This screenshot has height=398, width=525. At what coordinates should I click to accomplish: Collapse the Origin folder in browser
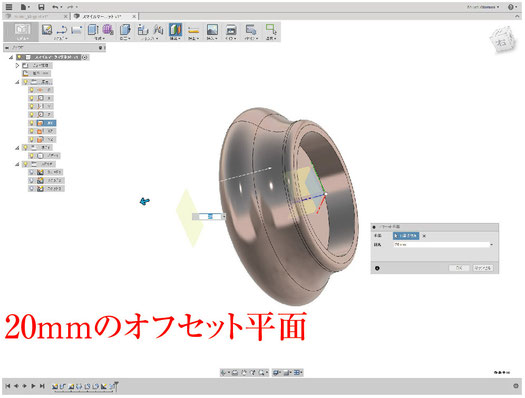[x=17, y=82]
